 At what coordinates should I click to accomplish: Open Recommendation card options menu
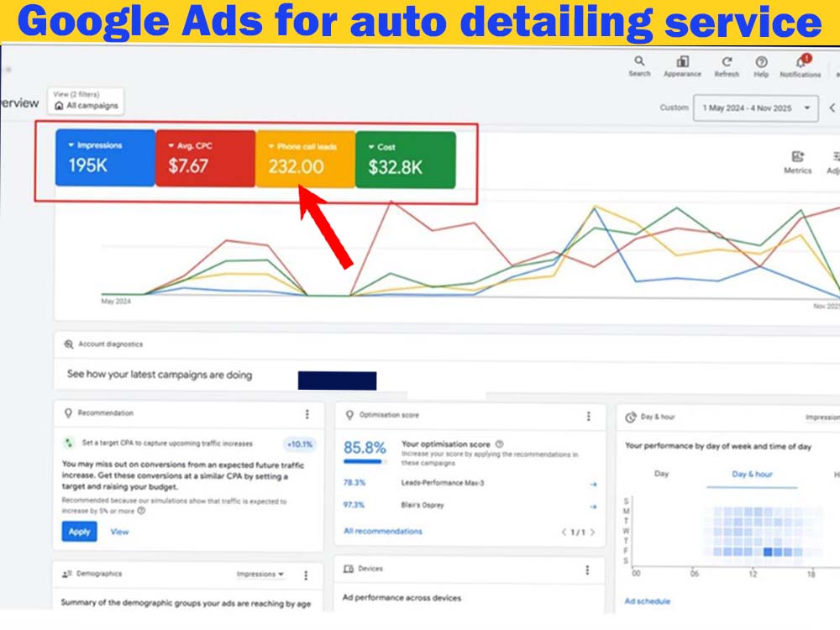point(307,414)
